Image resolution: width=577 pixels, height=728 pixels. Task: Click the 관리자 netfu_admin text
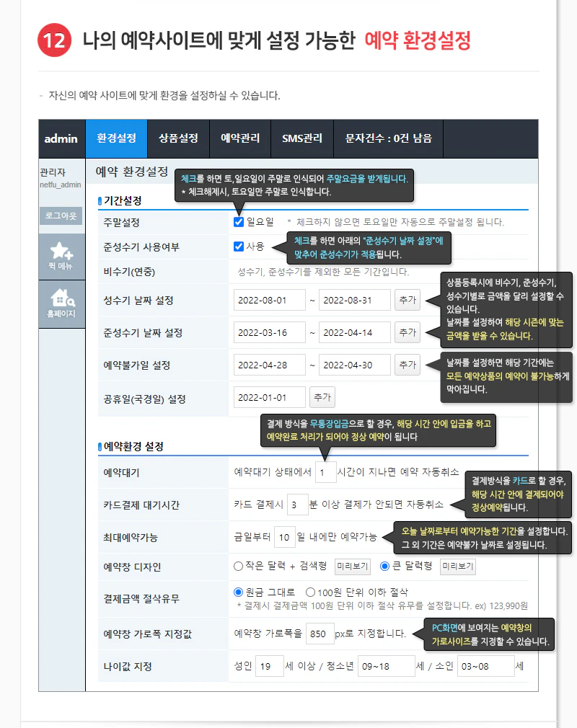[x=61, y=178]
